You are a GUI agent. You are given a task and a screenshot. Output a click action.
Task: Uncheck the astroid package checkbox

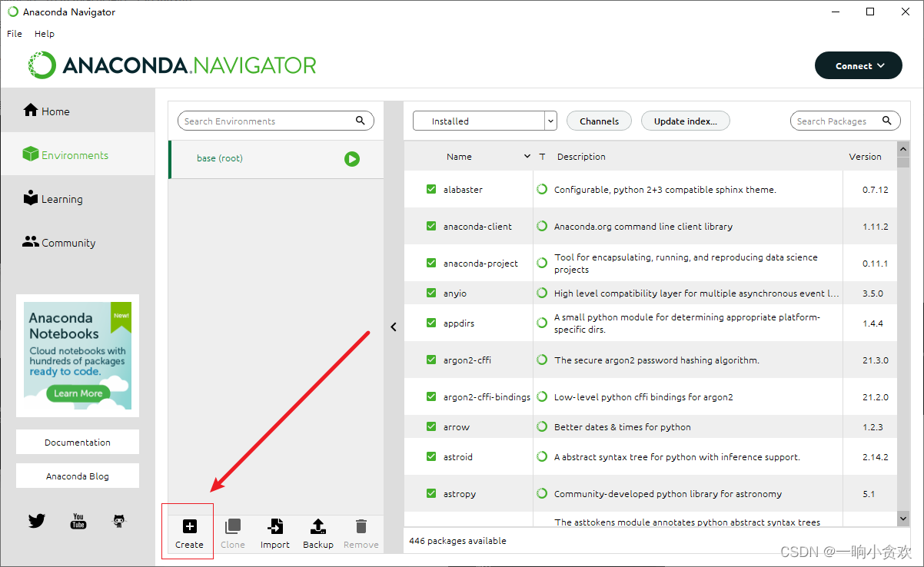[x=431, y=456]
